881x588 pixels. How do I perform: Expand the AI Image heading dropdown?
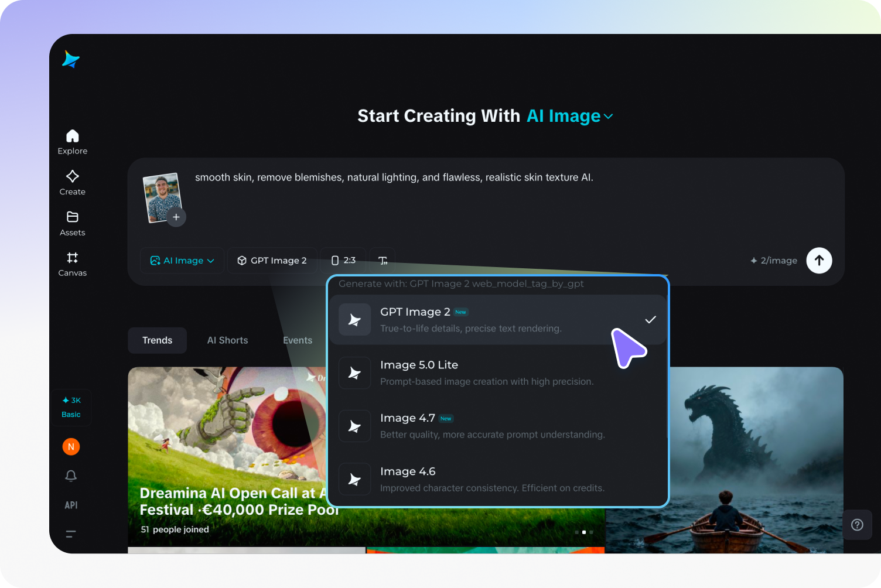pos(570,116)
